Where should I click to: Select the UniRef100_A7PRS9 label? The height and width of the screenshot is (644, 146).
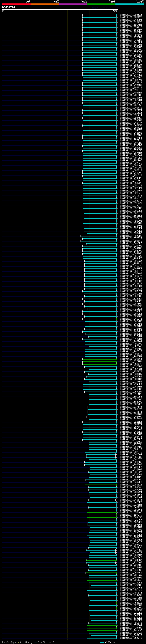[x=131, y=82]
